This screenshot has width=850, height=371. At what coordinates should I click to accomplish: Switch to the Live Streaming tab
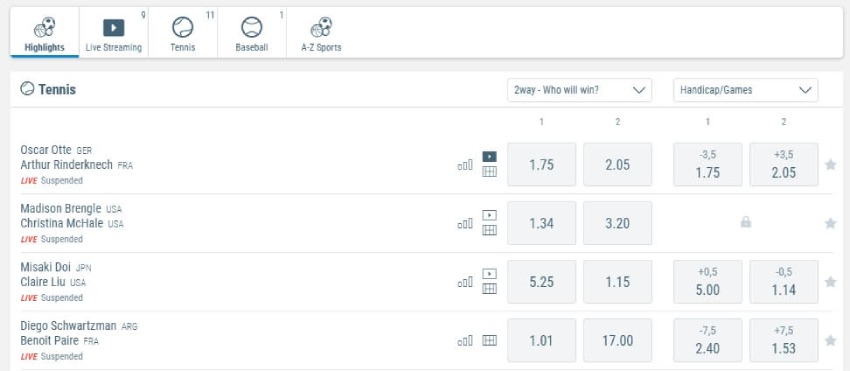[113, 34]
